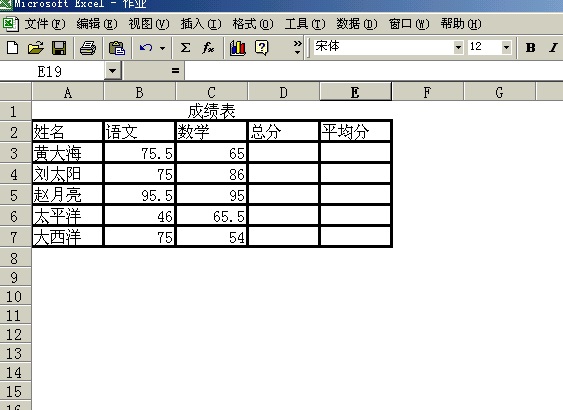The width and height of the screenshot is (563, 410).
Task: Click the AutoSum sigma icon
Action: point(185,47)
